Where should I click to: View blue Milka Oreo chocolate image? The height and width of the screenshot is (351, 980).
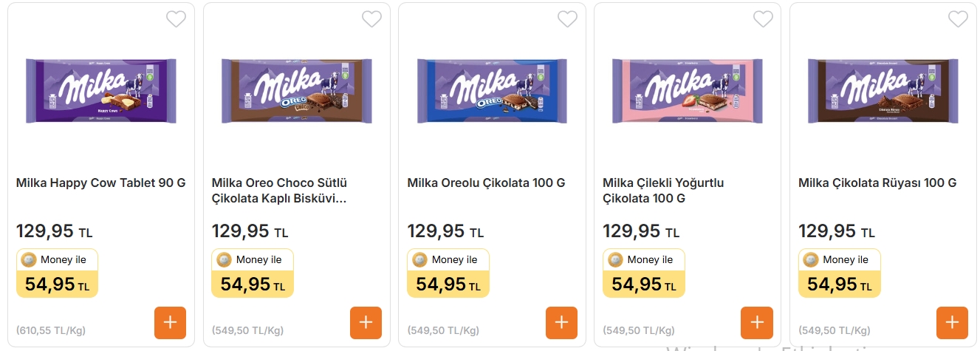click(x=493, y=90)
